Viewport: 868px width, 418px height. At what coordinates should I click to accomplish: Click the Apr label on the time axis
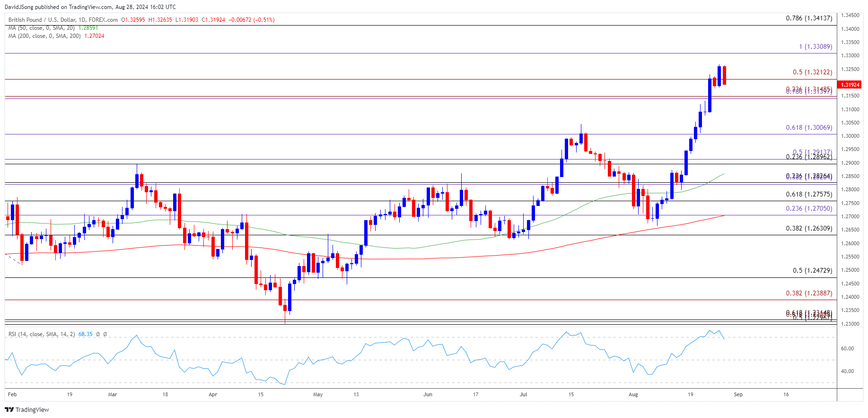(213, 395)
